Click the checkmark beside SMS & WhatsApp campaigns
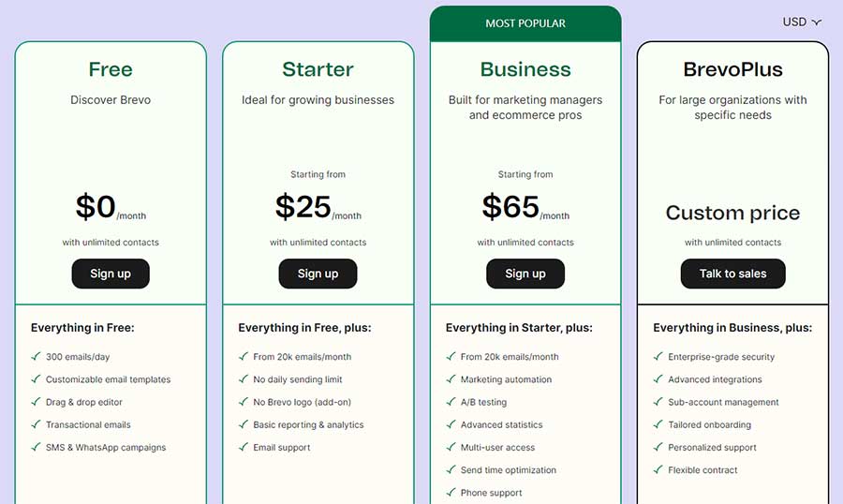The image size is (843, 504). 36,447
